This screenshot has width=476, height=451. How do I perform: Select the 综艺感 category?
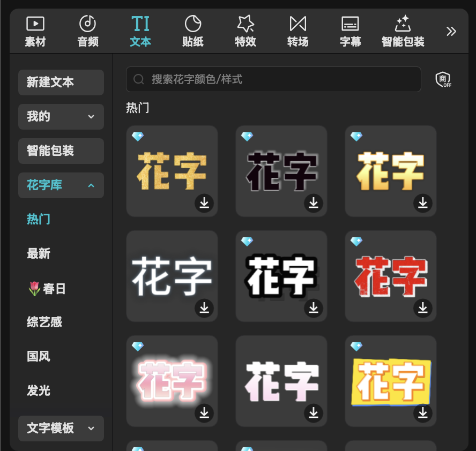tap(44, 322)
